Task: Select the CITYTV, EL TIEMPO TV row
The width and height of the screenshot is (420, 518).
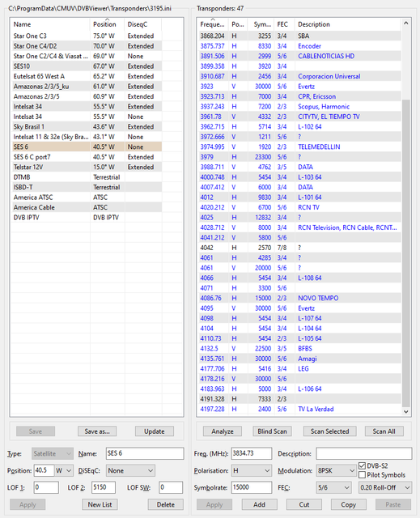Action: point(299,117)
